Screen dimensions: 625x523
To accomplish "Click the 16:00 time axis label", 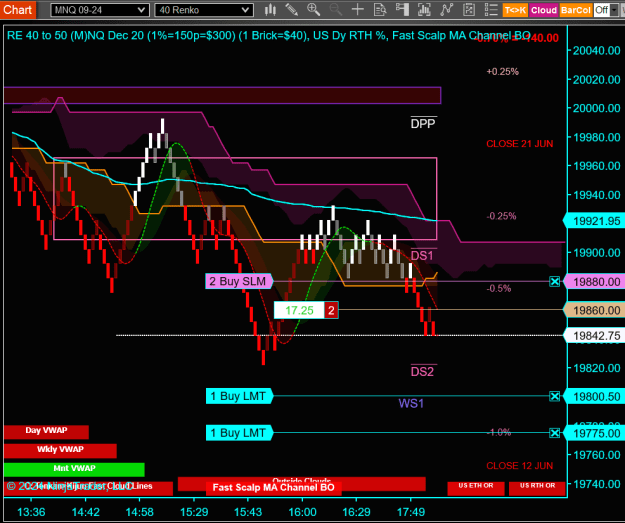I will tap(303, 512).
